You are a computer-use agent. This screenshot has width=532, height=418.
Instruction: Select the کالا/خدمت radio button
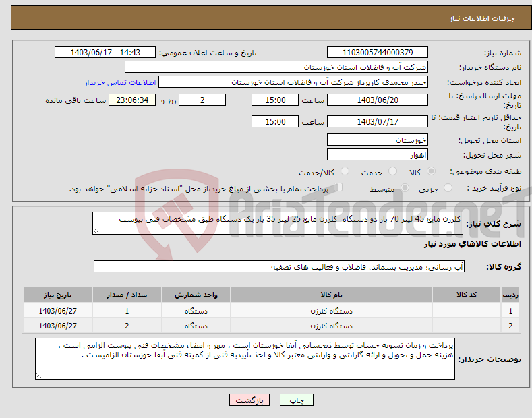click(345, 171)
